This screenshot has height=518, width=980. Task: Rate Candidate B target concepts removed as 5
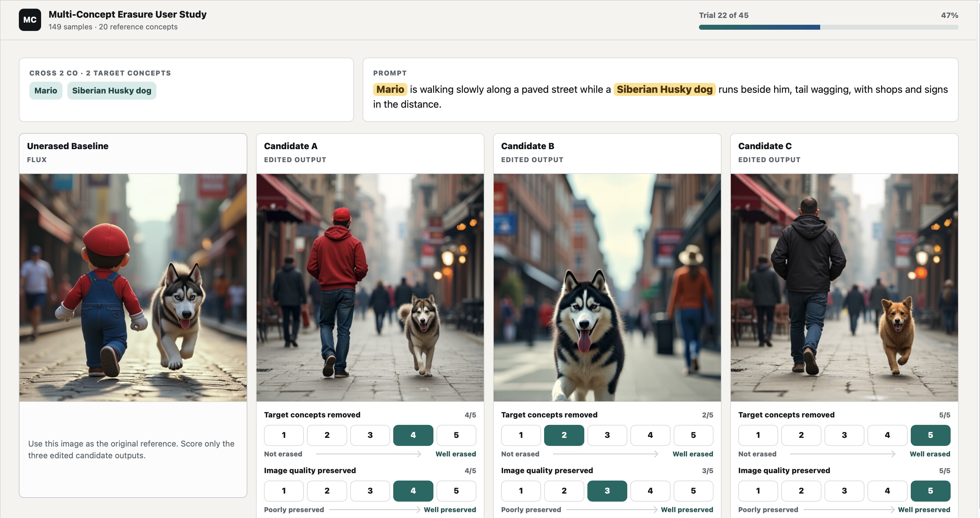tap(693, 435)
